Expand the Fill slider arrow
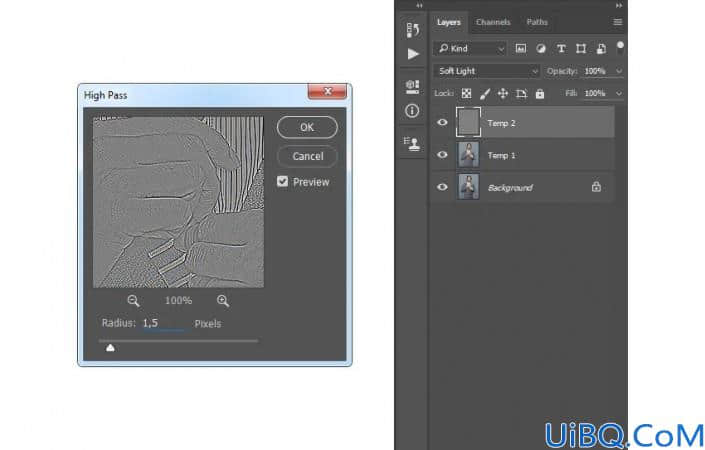The height and width of the screenshot is (450, 705). [x=619, y=93]
